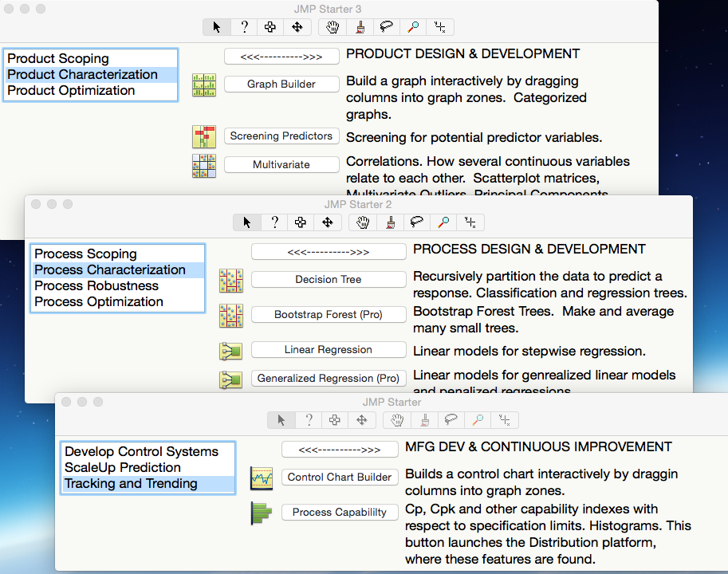Select Product Optimization list item
The height and width of the screenshot is (574, 728).
(x=91, y=91)
